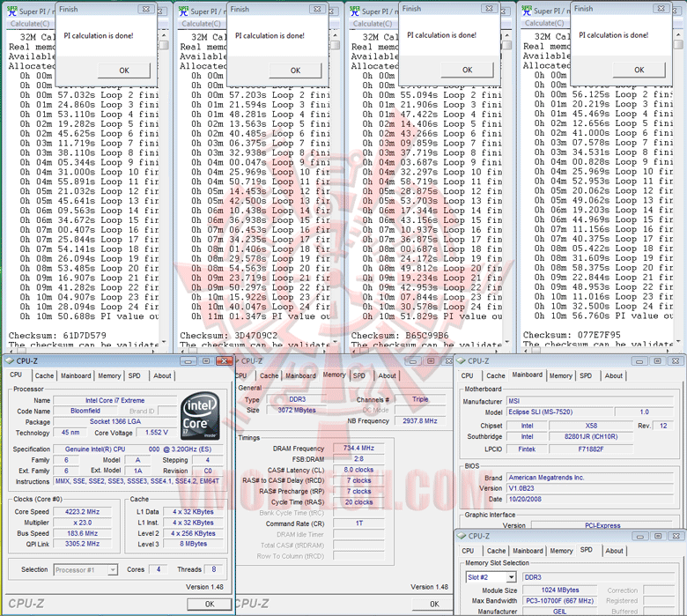The width and height of the screenshot is (687, 616).
Task: Click package value 'Socket 1366 LGA'
Action: tap(115, 421)
